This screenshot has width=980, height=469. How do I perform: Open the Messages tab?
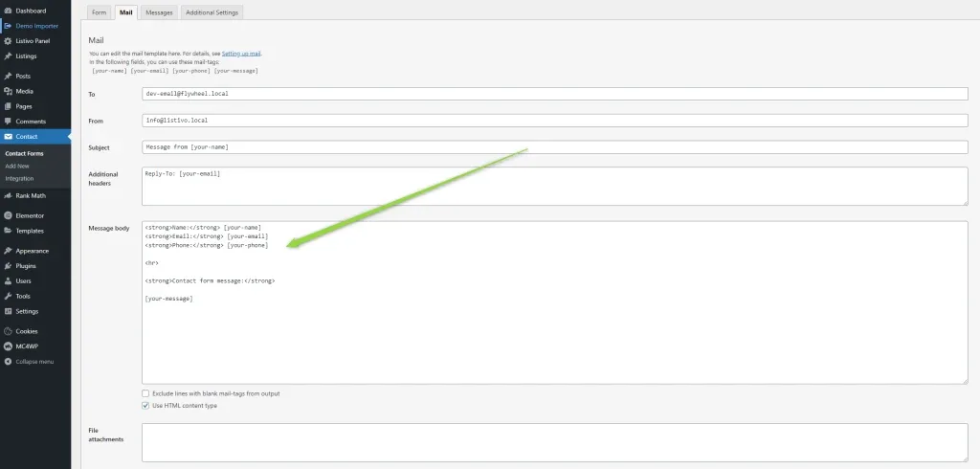click(159, 12)
